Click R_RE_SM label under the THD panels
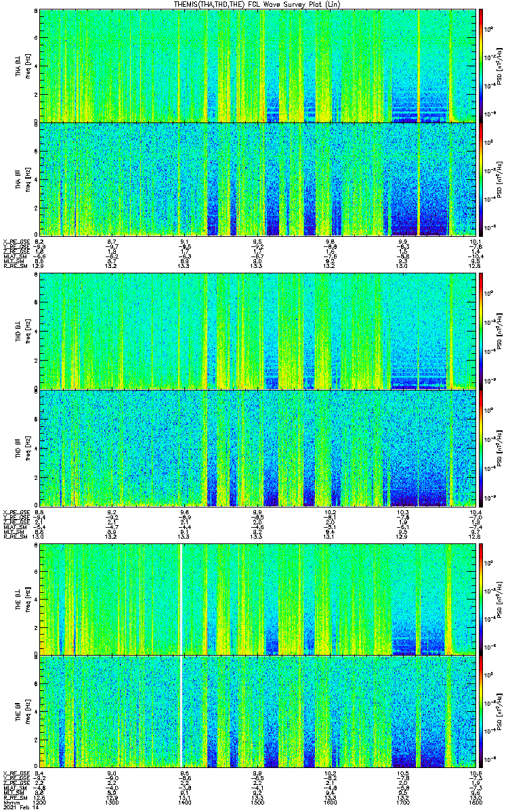508x812 pixels. coord(14,537)
